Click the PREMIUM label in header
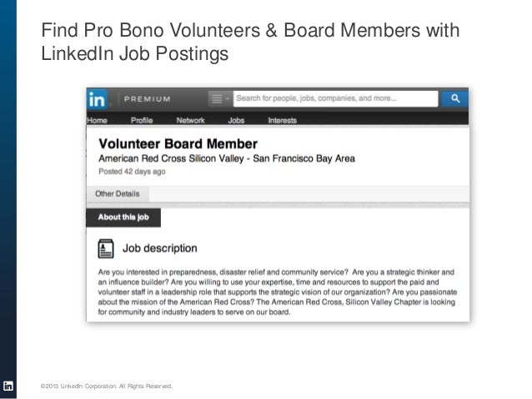Viewport: 532px width, 399px height. (148, 99)
